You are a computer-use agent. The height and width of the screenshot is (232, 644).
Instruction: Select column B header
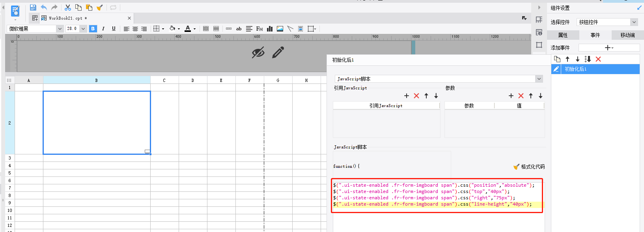click(x=97, y=80)
